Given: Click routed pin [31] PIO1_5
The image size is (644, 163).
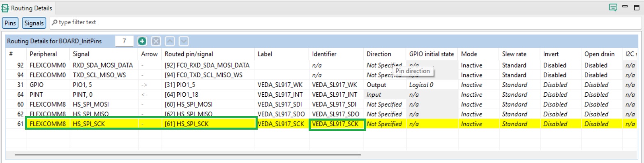Looking at the screenshot, I should pos(208,85).
